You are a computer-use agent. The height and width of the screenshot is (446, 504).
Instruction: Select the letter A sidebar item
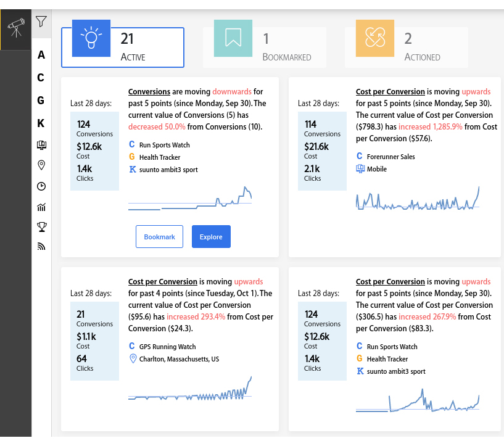pos(41,55)
